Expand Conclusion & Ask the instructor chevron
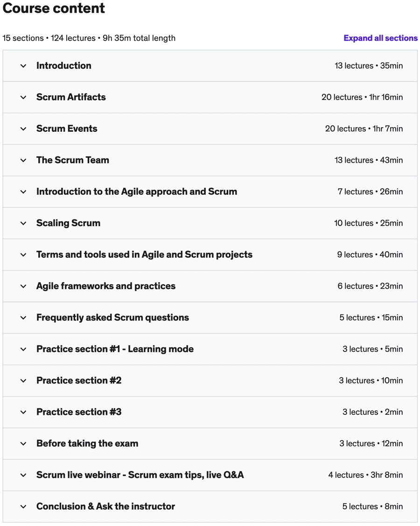Image resolution: width=420 pixels, height=526 pixels. [23, 506]
